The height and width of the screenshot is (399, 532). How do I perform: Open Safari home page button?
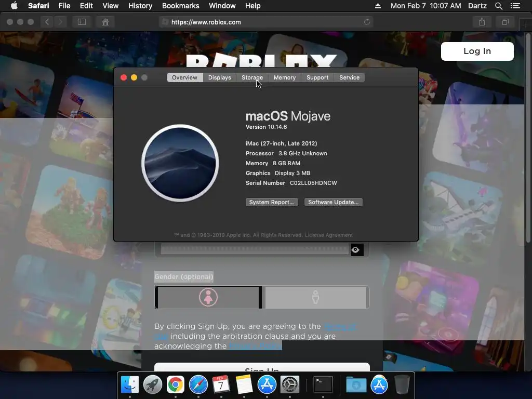(105, 22)
